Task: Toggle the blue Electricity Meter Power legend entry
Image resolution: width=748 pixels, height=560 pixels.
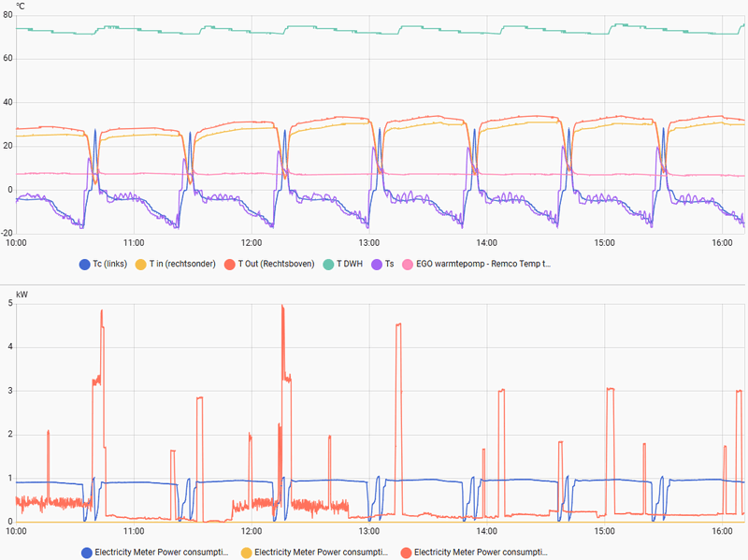Action: [155, 553]
